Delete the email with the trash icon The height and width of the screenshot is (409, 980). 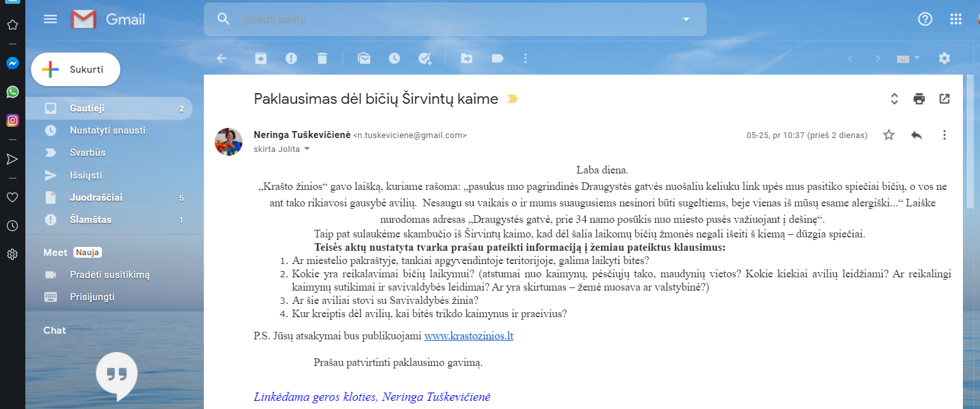pos(322,58)
